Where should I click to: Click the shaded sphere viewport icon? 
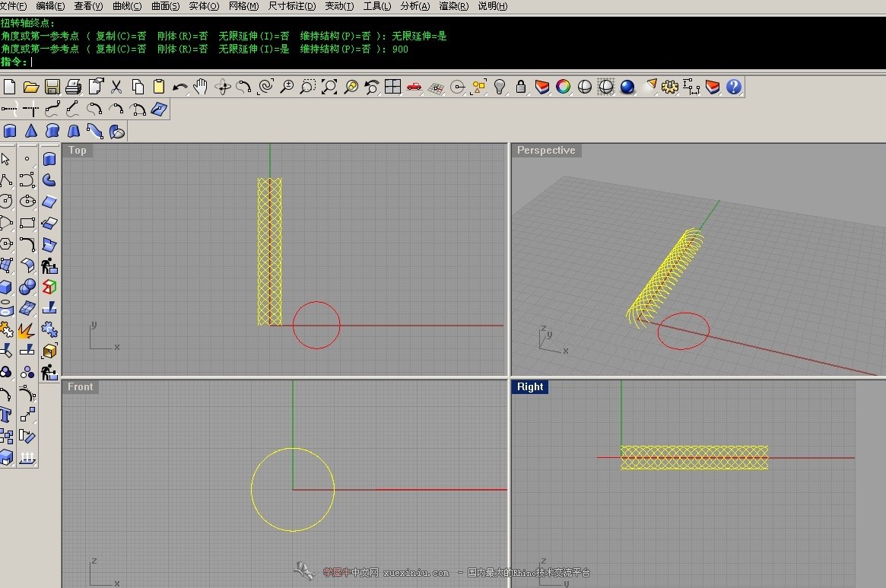(x=584, y=87)
